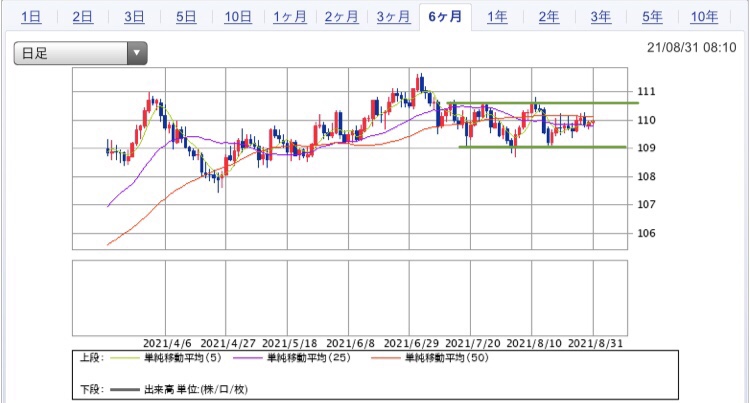This screenshot has height=403, width=750.
Task: Click the 単純移動平均(25) purple legend line
Action: [248, 358]
